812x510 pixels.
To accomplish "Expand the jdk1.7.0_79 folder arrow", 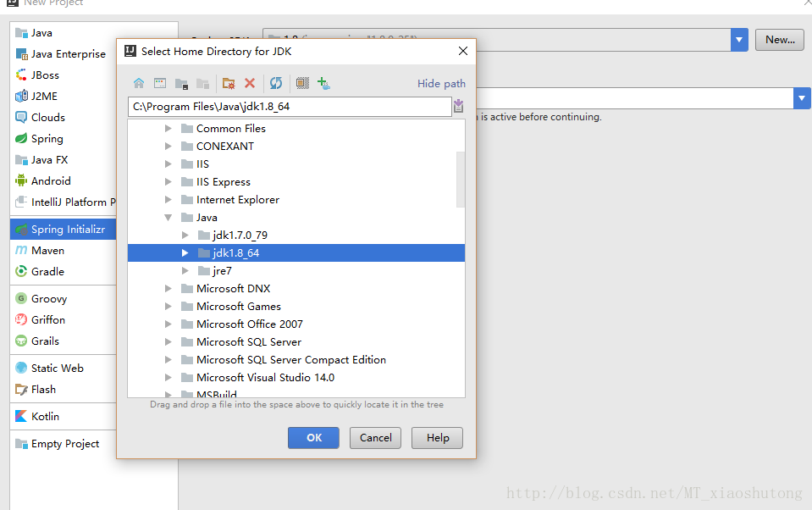I will [x=185, y=236].
